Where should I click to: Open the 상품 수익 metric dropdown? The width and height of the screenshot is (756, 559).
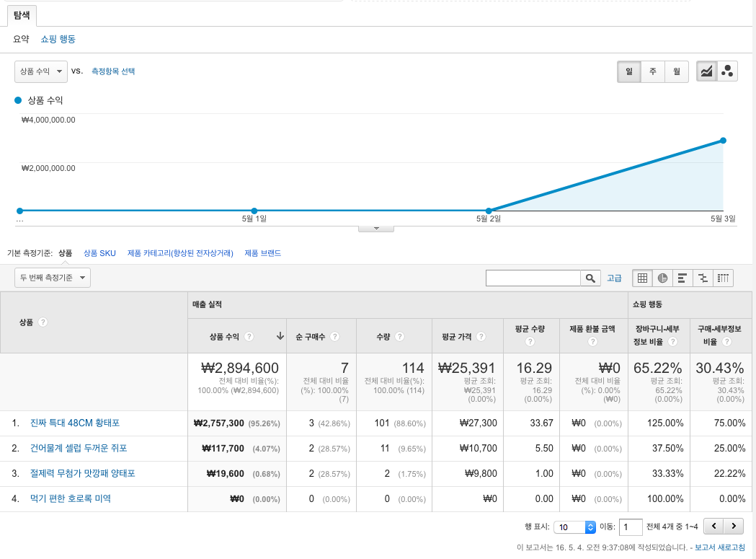click(41, 71)
